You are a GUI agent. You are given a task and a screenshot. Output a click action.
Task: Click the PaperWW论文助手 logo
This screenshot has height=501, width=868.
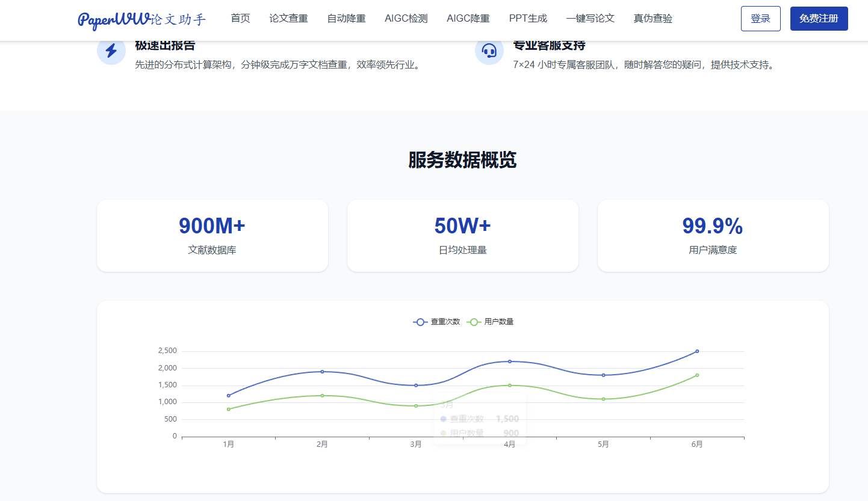click(x=142, y=19)
